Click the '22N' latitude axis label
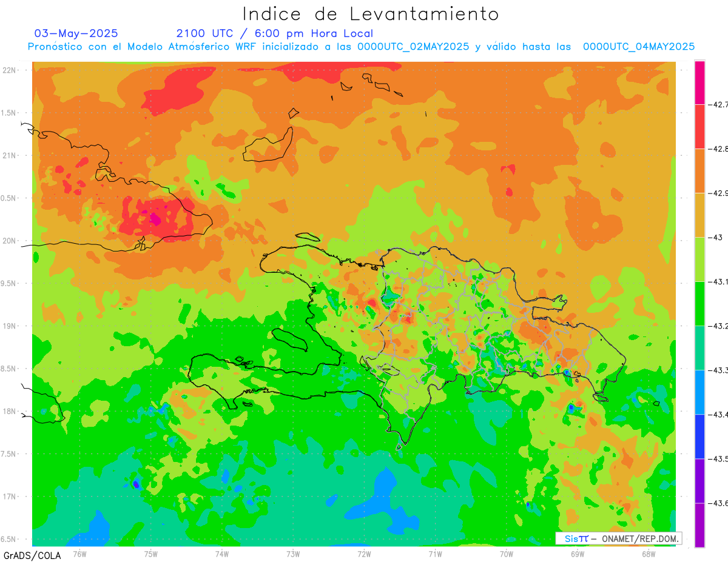The width and height of the screenshot is (728, 562). point(10,70)
